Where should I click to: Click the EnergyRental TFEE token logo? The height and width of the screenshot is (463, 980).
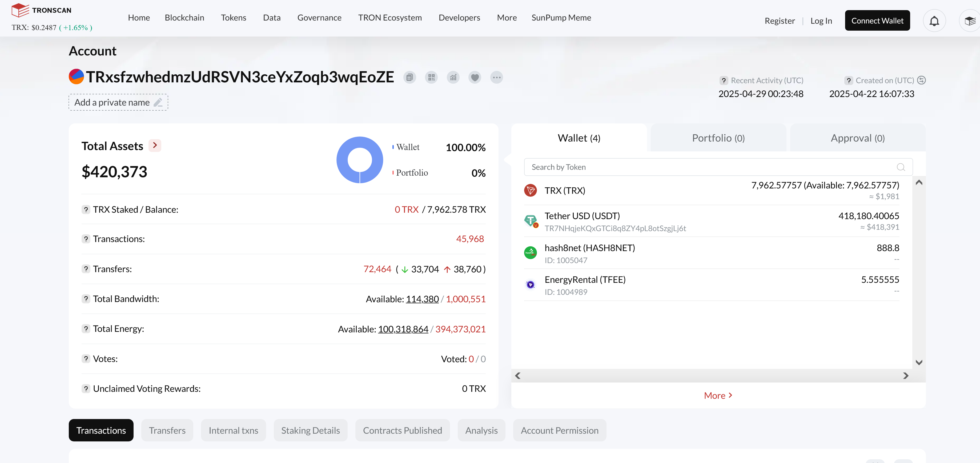click(x=530, y=285)
